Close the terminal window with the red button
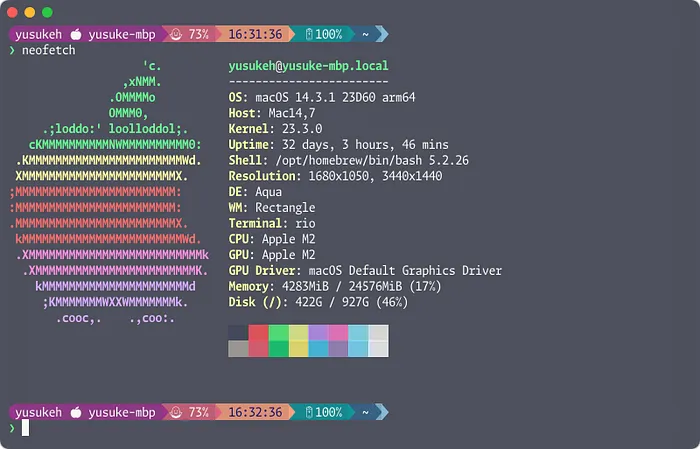This screenshot has height=449, width=700. click(12, 12)
